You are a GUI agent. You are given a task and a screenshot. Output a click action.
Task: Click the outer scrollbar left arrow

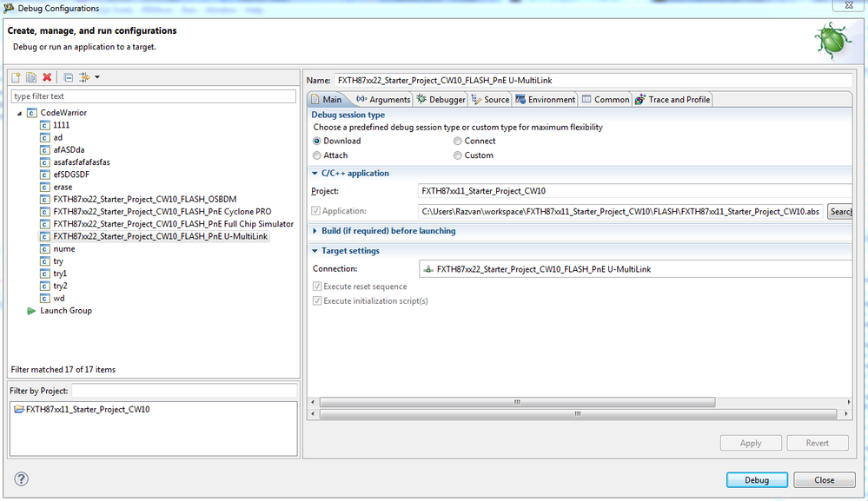[313, 413]
